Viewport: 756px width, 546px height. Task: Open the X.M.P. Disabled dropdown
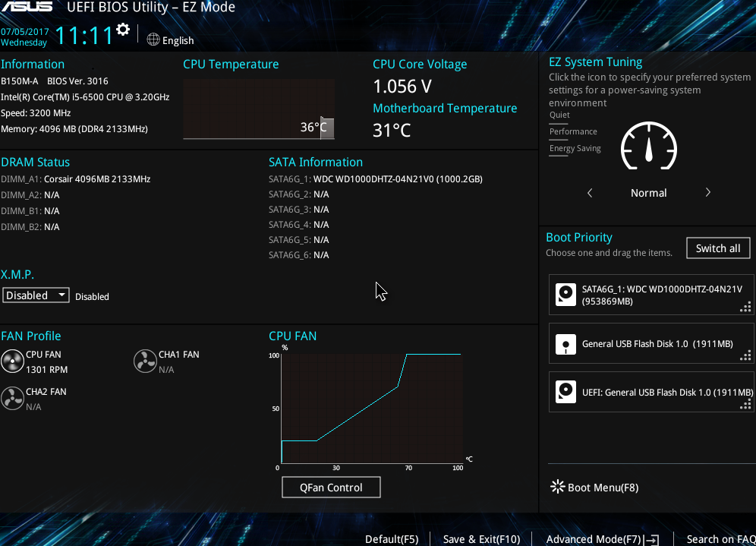tap(36, 295)
